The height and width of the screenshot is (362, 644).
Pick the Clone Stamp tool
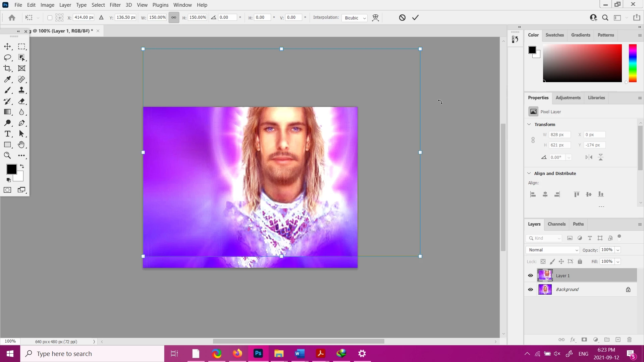(21, 90)
